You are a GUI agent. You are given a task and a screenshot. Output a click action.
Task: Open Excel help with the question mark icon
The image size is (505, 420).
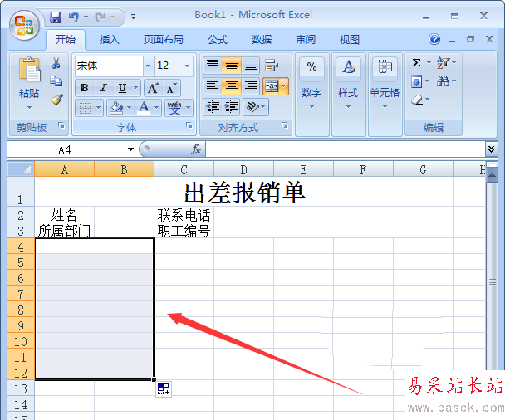[x=434, y=39]
